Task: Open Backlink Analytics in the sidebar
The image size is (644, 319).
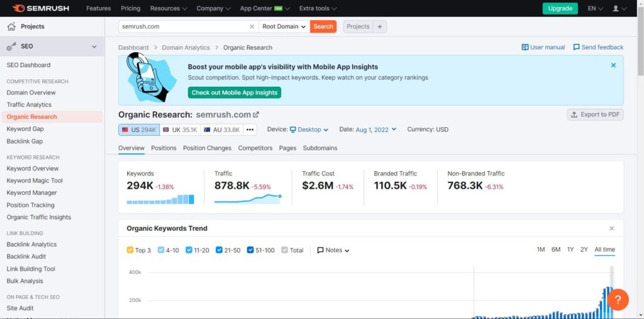Action: [31, 244]
